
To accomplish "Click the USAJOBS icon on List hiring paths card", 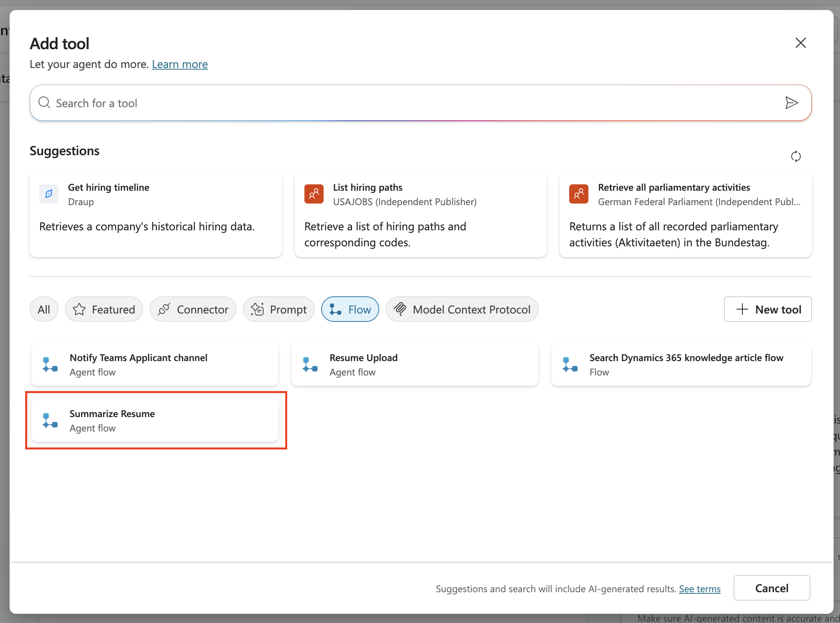I will [314, 194].
